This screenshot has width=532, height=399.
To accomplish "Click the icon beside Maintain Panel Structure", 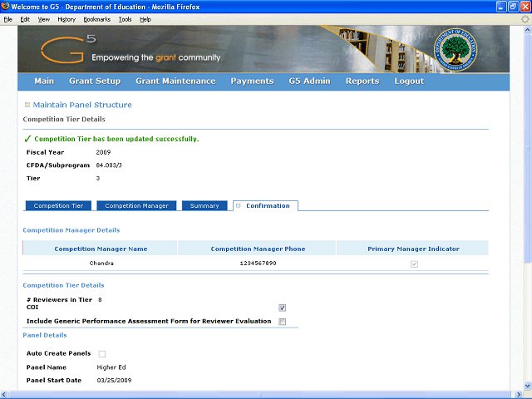I will pyautogui.click(x=27, y=105).
